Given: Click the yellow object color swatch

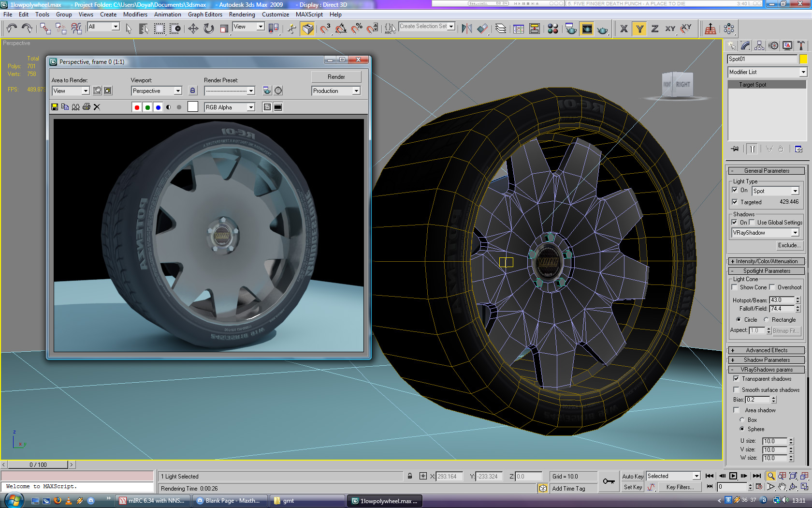Looking at the screenshot, I should pos(803,59).
